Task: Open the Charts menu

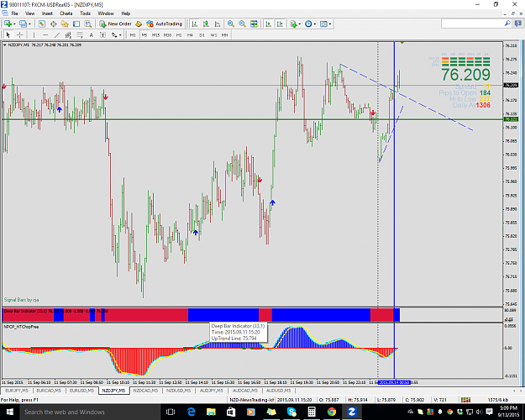Action: [66, 13]
